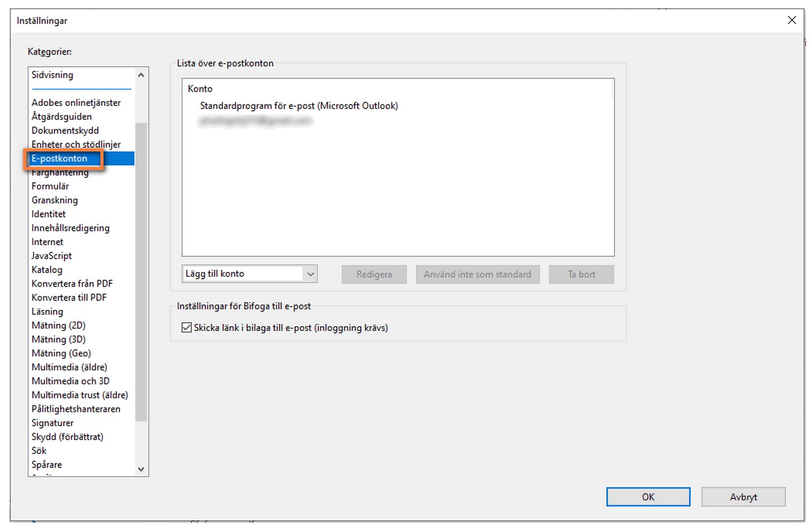This screenshot has width=812, height=528.
Task: Select the Katalog category
Action: (47, 269)
